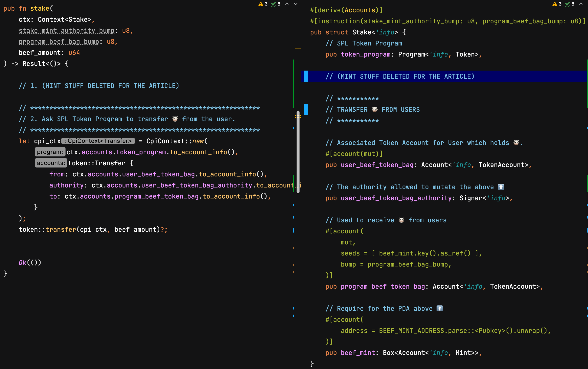Click 'Box<Account<'info, Mint>>' type

pyautogui.click(x=431, y=353)
